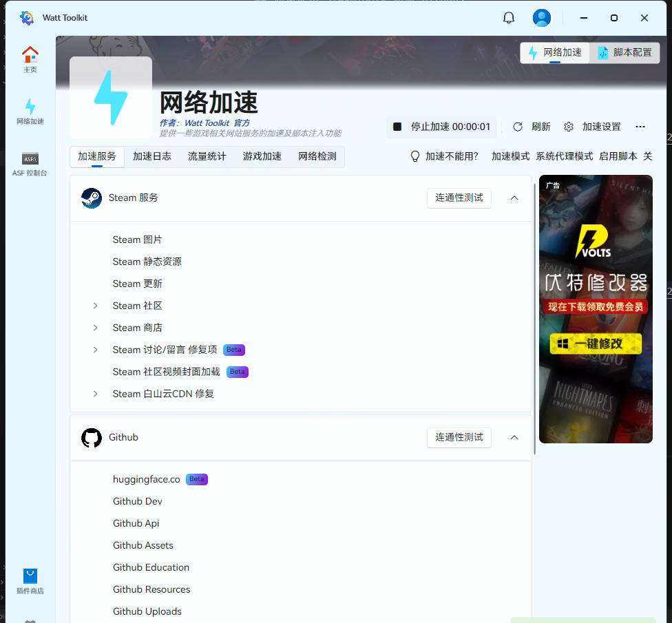Image resolution: width=672 pixels, height=623 pixels.
Task: Open 加速设置 gear settings
Action: point(569,127)
